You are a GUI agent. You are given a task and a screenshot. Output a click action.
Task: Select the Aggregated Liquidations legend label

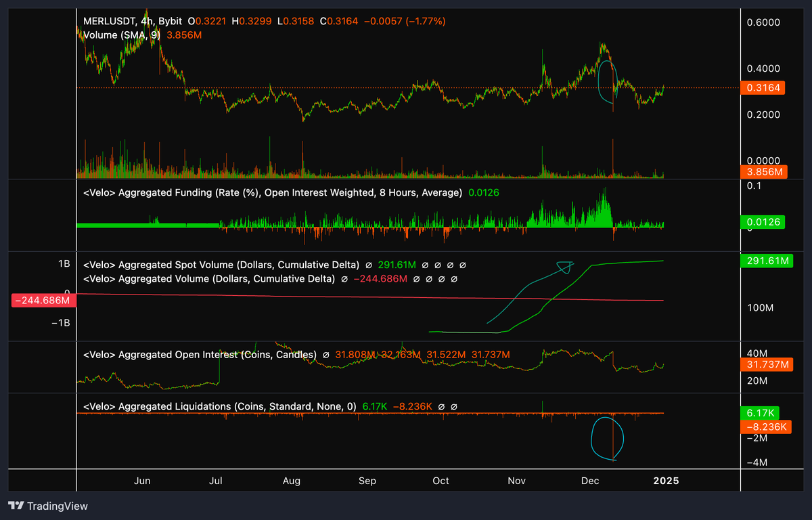click(220, 406)
